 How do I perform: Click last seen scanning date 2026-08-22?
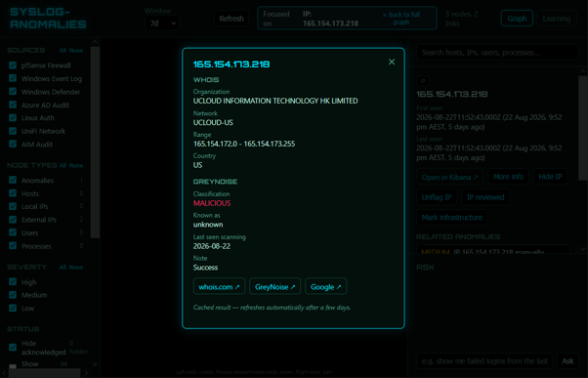point(212,246)
